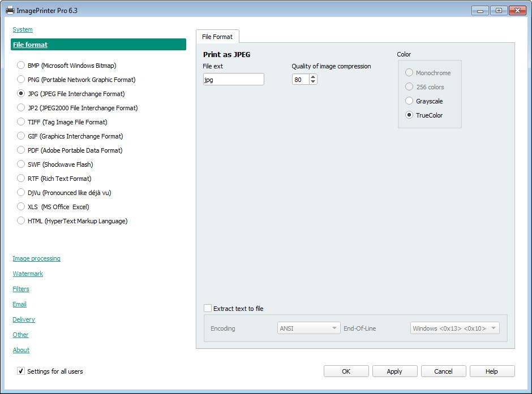Close the ImagePrinter Pro window
Viewport: 532px width, 394px height.
[x=517, y=11]
